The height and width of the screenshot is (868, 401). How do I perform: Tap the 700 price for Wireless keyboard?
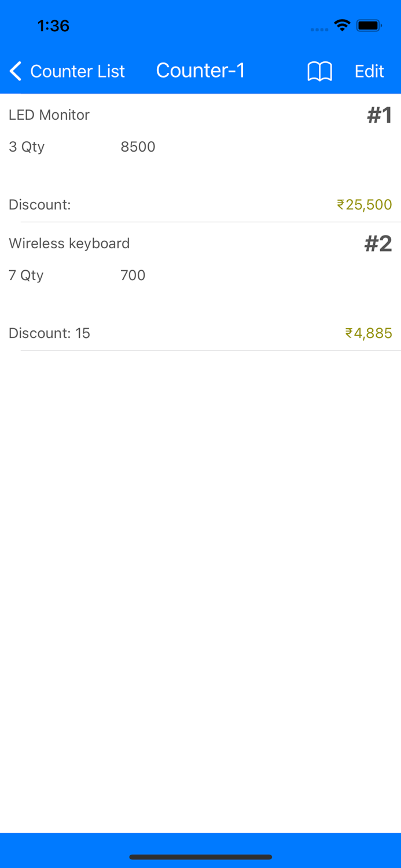coord(133,275)
